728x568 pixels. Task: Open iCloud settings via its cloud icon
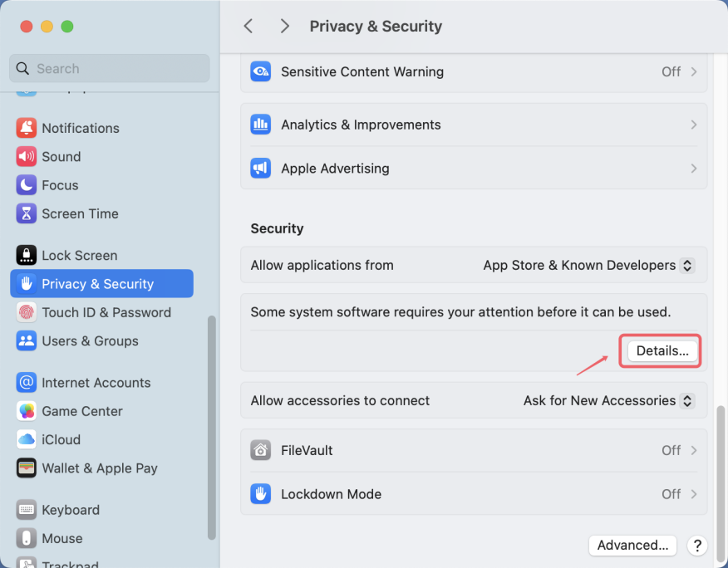(x=26, y=439)
